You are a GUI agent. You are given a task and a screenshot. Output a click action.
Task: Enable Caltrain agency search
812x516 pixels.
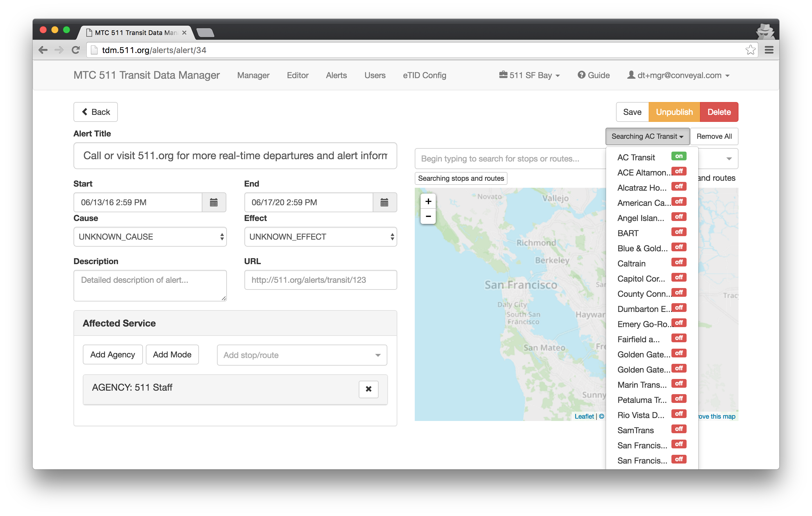pyautogui.click(x=679, y=262)
